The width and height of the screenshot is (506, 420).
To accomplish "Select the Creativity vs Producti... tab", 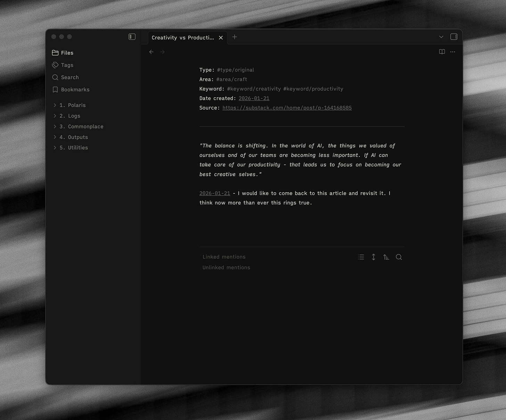I will point(188,38).
